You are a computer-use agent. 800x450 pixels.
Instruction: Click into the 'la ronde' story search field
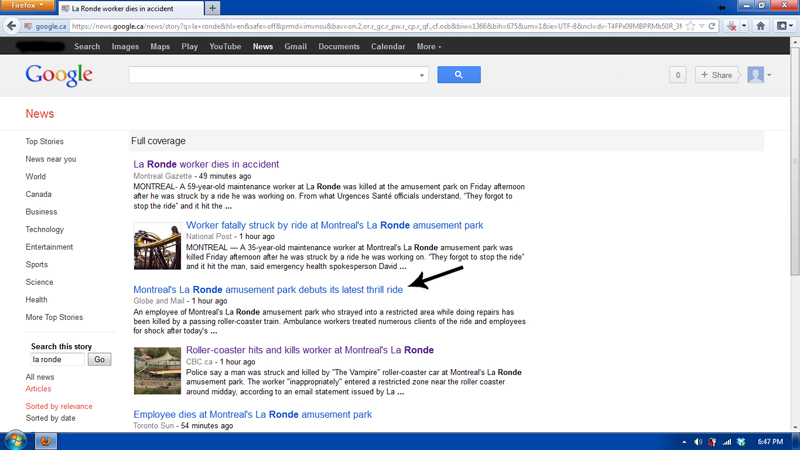coord(57,359)
